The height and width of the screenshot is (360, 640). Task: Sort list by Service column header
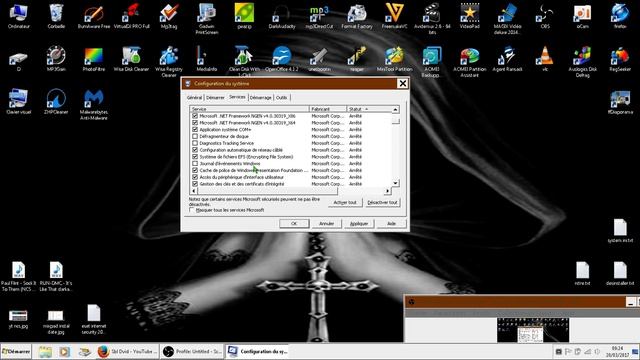coord(249,109)
